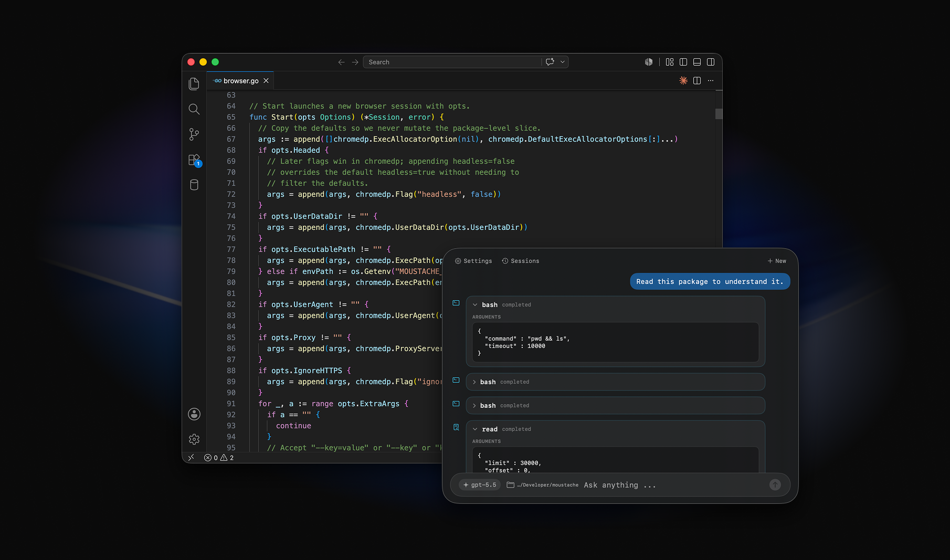Click the '"limit" : 30000' argument

513,463
